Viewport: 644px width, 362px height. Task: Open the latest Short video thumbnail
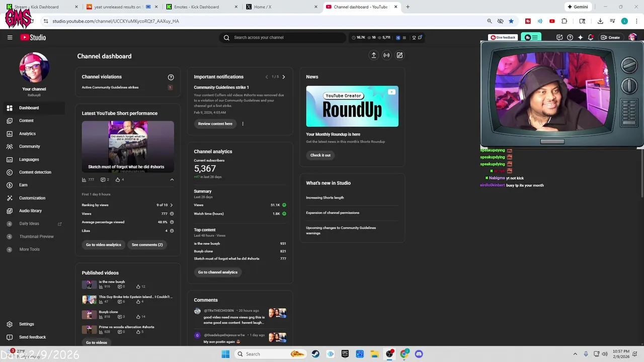point(128,147)
